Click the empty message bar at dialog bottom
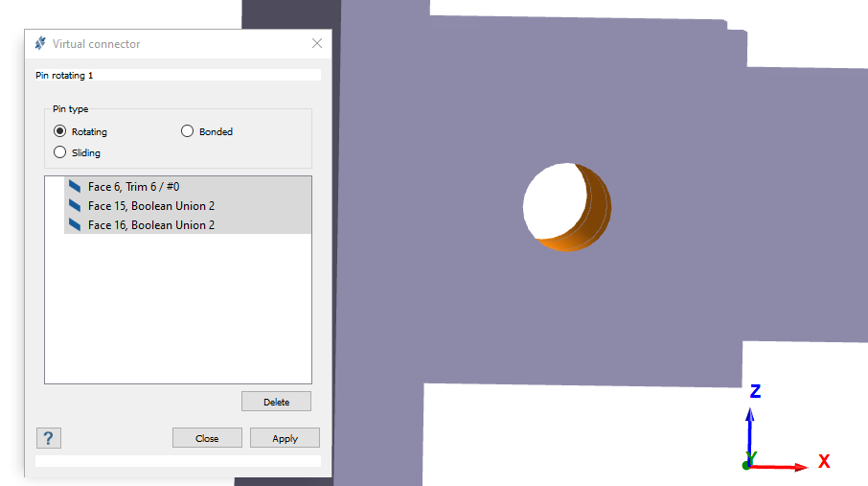This screenshot has height=486, width=868. pyautogui.click(x=177, y=461)
